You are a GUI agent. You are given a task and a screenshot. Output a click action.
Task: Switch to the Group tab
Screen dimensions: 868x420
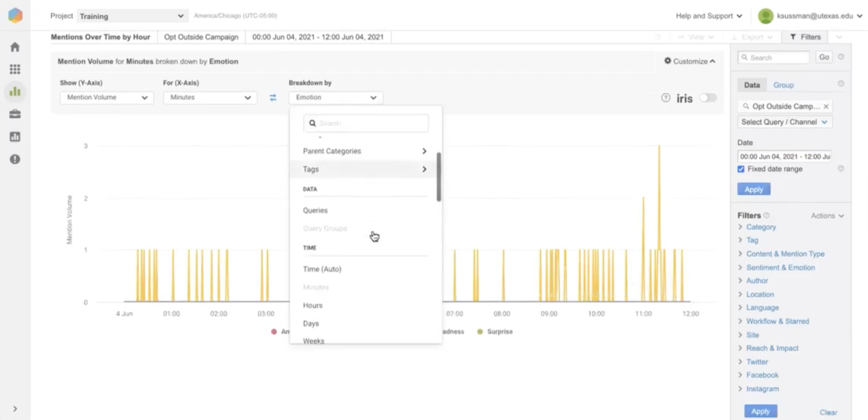point(783,85)
